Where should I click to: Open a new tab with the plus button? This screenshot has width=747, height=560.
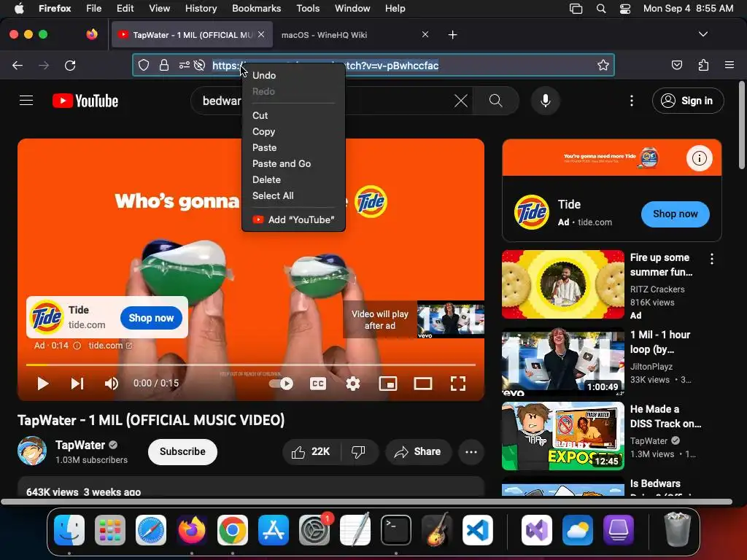(452, 35)
